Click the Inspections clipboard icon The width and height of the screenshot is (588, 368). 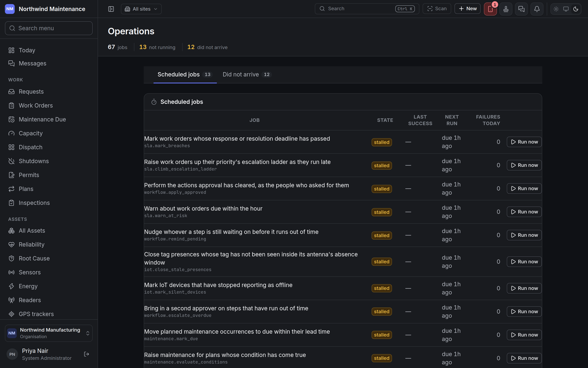coord(11,203)
